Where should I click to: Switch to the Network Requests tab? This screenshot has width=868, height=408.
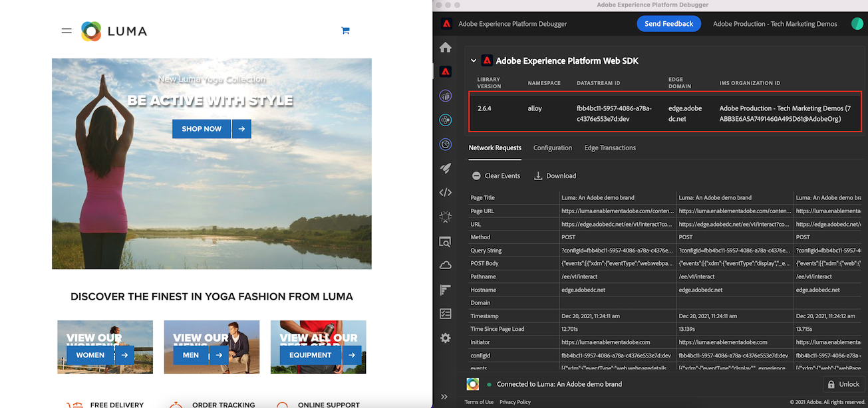(495, 148)
